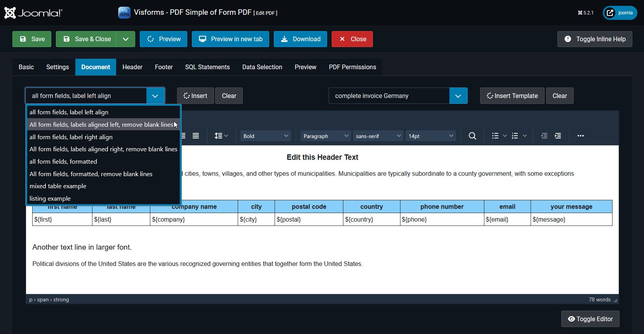Expand the Save & Close options arrow

125,39
